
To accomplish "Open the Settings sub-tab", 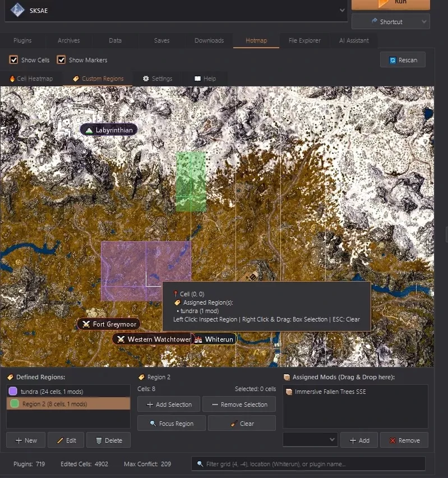I will pyautogui.click(x=158, y=79).
